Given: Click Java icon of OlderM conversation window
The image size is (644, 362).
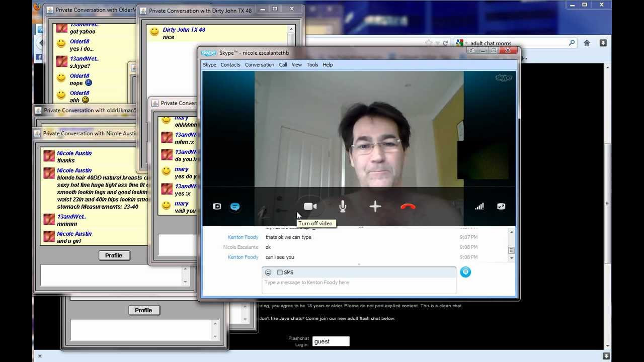Looking at the screenshot, I should tap(49, 10).
